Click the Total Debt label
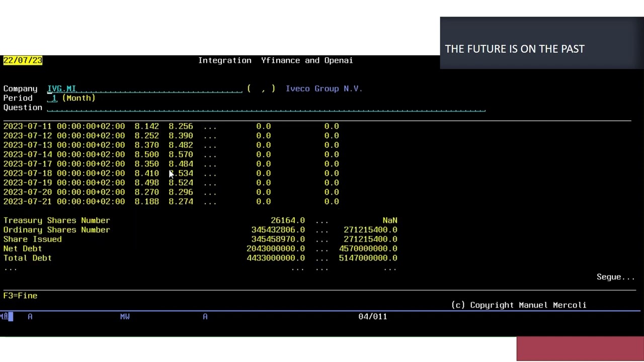 click(27, 258)
